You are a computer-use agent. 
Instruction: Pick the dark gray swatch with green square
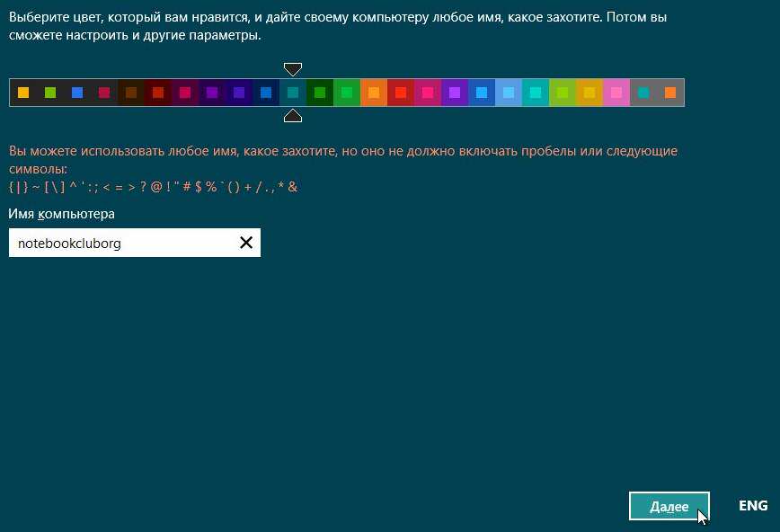(x=50, y=93)
